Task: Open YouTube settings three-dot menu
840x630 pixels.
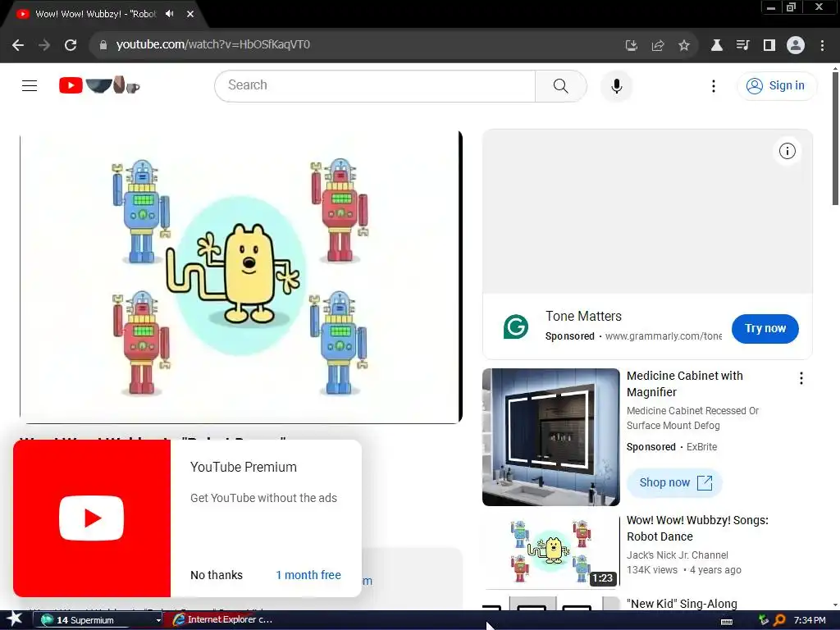Action: point(713,85)
